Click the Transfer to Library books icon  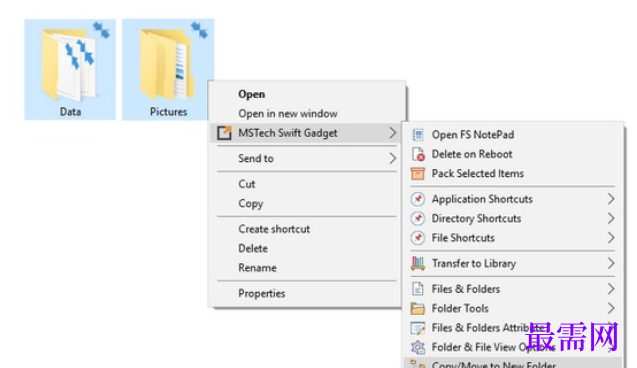pos(418,264)
